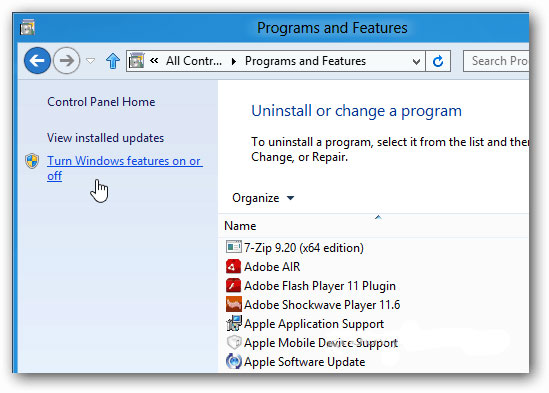Go to Control Panel Home

(x=101, y=102)
